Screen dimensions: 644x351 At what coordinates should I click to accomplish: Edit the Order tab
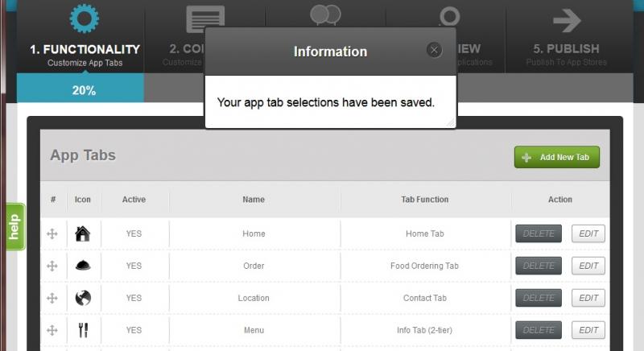[588, 266]
